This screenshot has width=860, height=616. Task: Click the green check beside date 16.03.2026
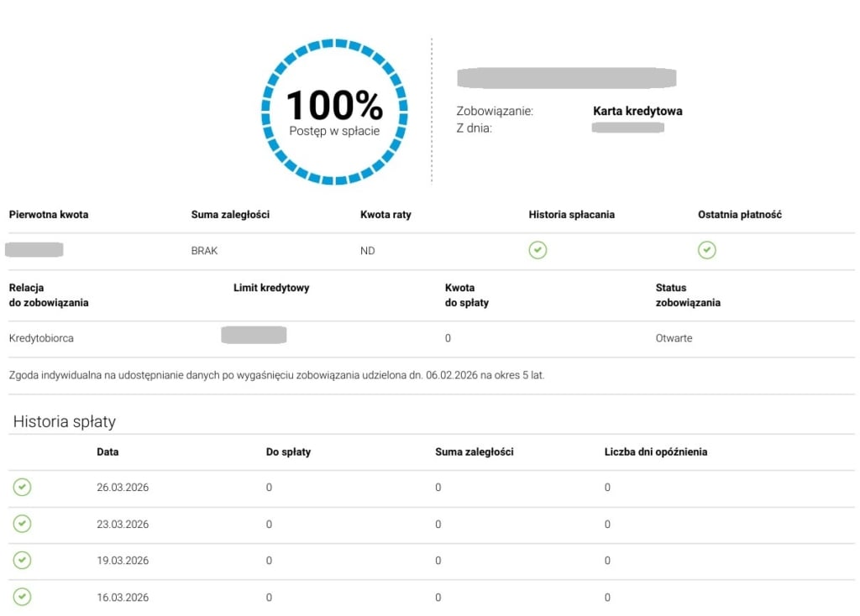pos(22,598)
